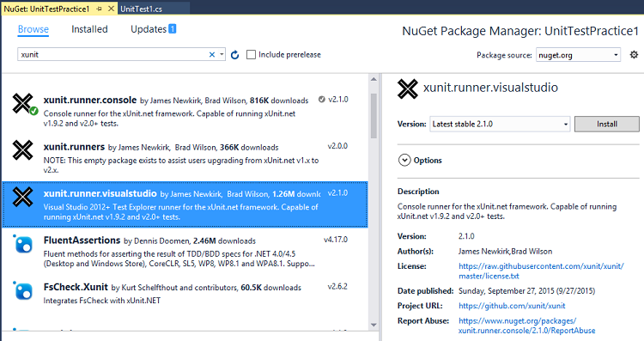Select the xunit.runner.console package row
The image size is (644, 341).
pos(185,112)
